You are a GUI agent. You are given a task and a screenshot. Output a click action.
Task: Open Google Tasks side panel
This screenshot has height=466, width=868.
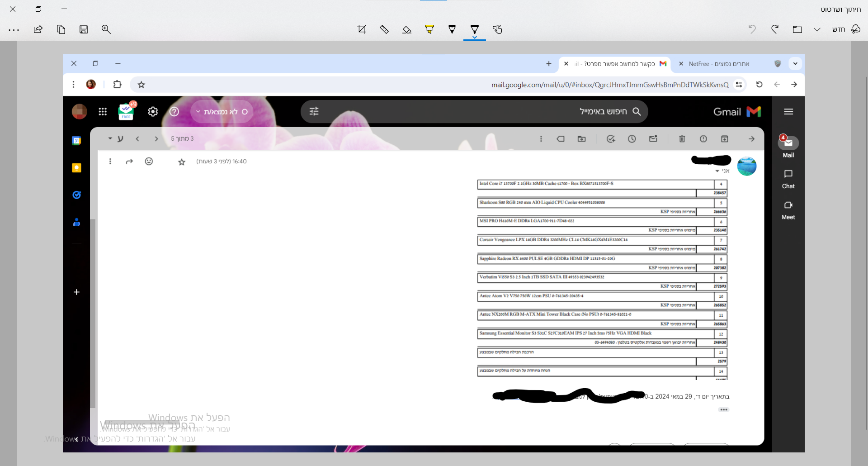(x=77, y=195)
